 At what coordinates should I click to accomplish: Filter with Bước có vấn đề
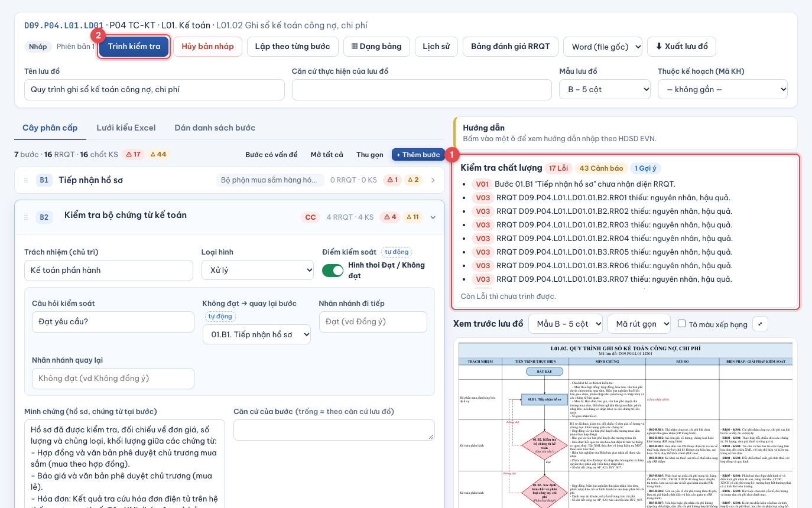point(271,155)
